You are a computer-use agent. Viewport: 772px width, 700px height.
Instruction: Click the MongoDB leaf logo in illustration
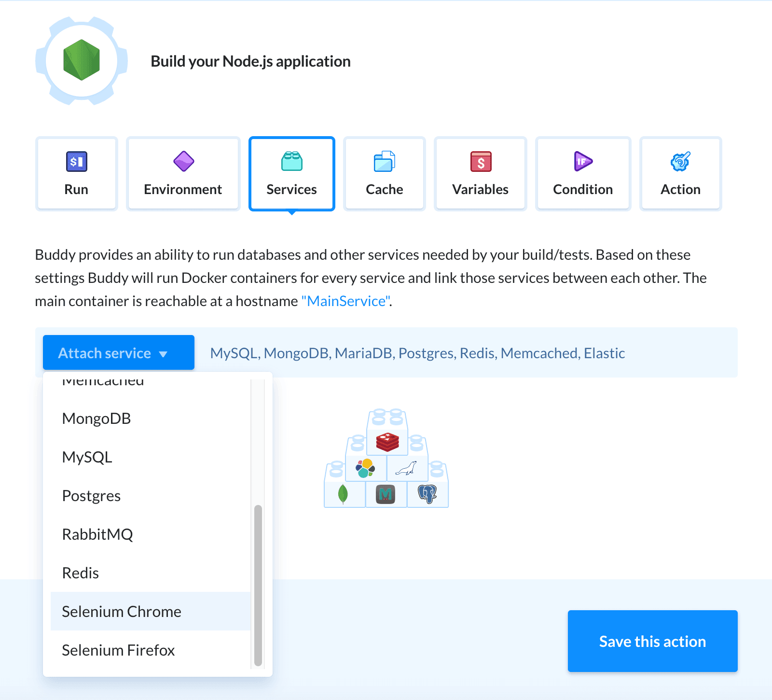tap(343, 494)
